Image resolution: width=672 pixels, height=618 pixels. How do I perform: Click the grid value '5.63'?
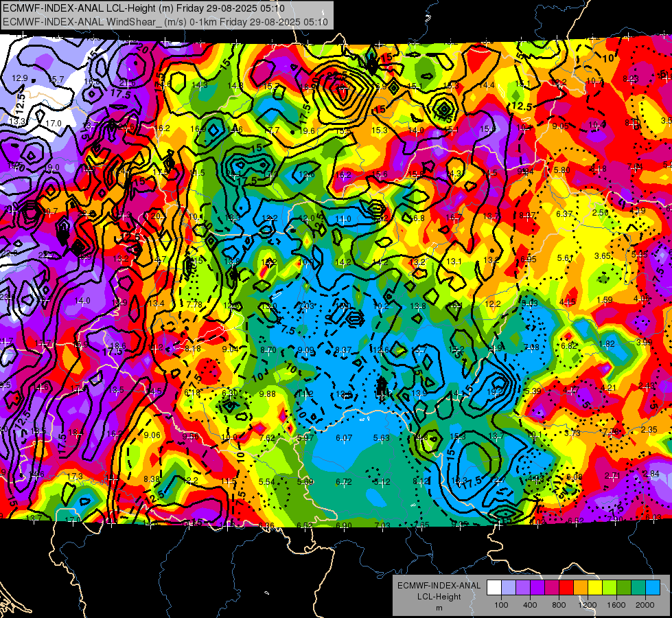[382, 438]
